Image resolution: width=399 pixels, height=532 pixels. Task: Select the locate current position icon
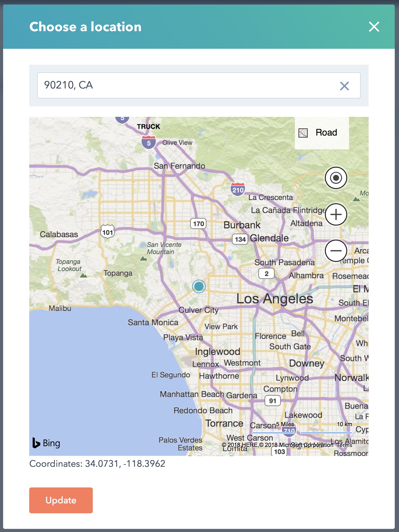point(336,178)
